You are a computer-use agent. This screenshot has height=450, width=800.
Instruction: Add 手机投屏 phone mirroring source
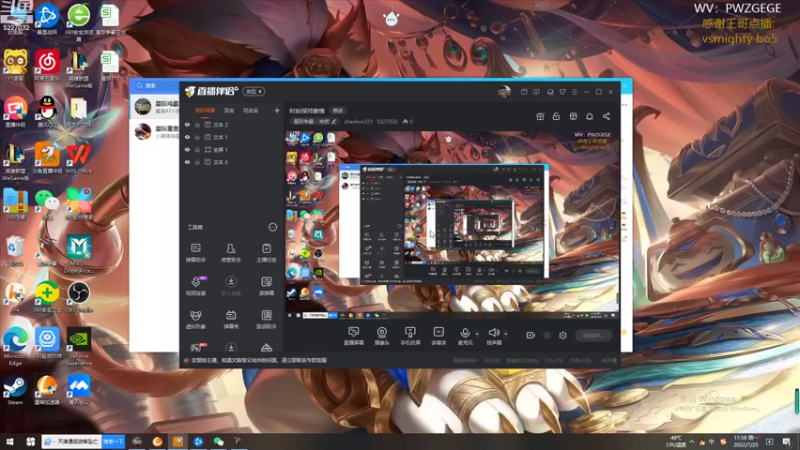[410, 336]
